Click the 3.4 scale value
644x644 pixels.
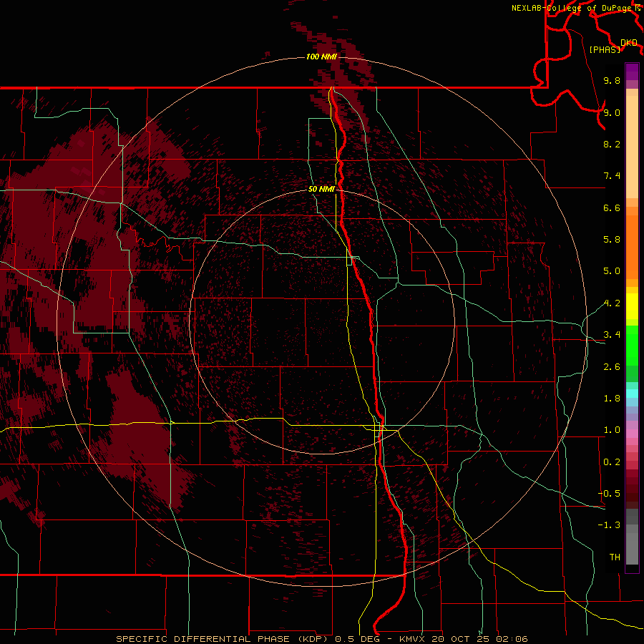[x=612, y=335]
